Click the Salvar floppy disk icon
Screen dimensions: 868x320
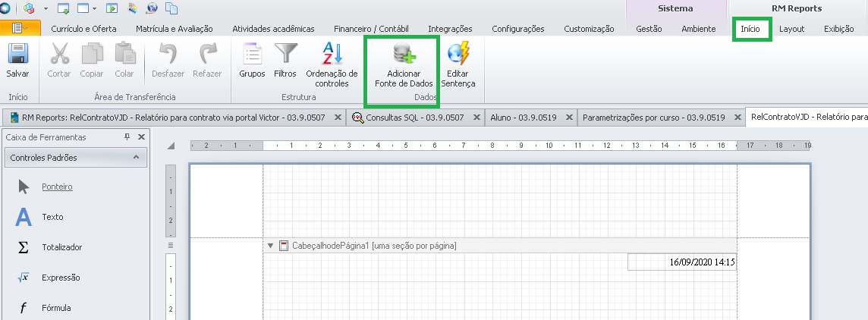(17, 55)
